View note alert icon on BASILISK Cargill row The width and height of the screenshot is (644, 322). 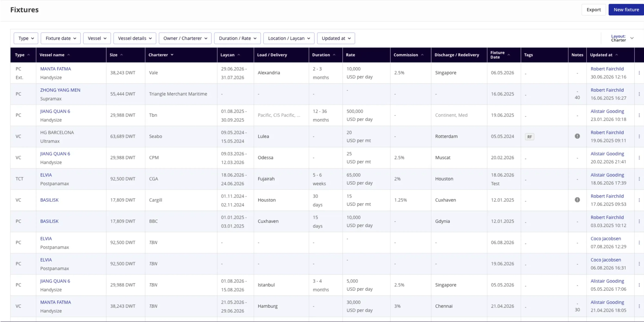[577, 200]
